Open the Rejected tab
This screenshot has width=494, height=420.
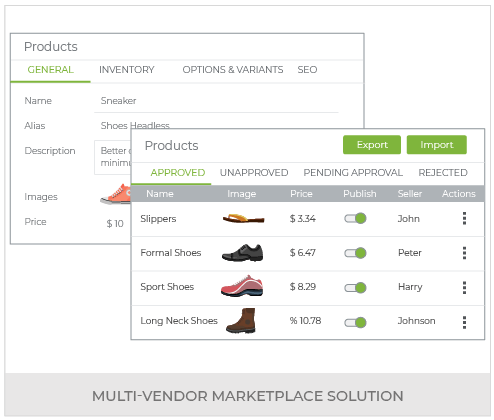click(x=443, y=173)
